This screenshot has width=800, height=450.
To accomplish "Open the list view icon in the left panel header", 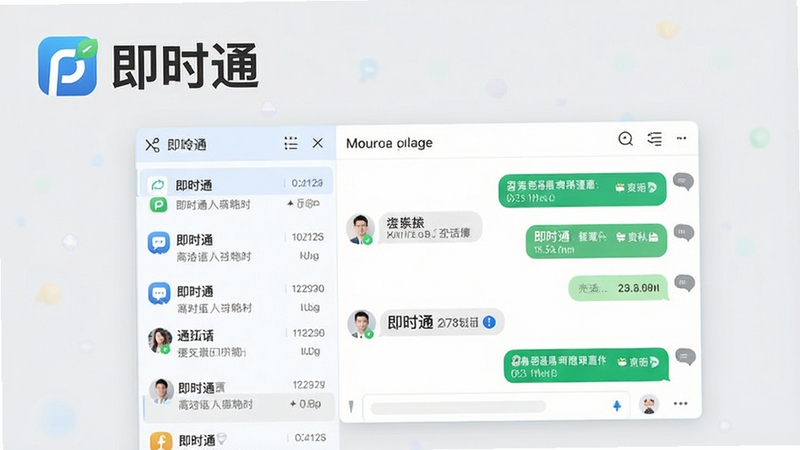I will point(291,143).
